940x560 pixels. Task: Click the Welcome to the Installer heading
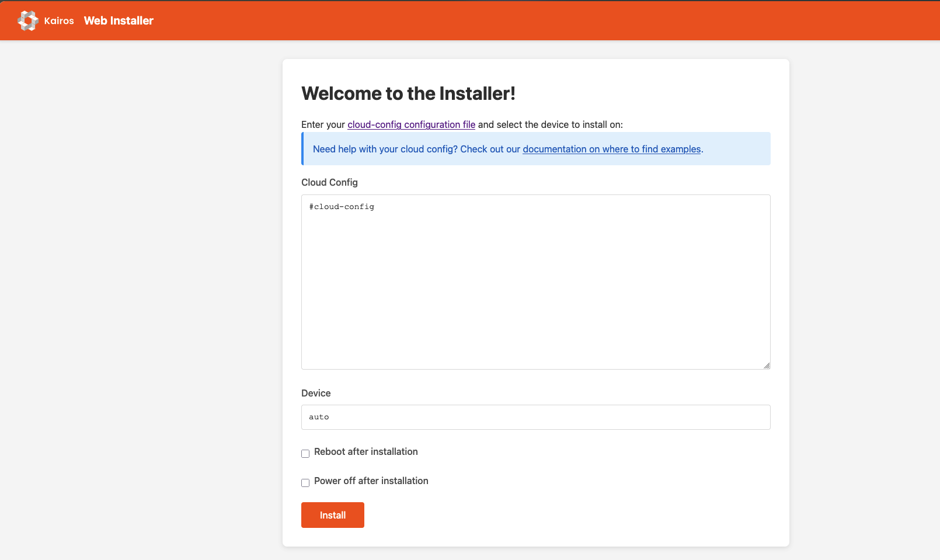click(408, 93)
